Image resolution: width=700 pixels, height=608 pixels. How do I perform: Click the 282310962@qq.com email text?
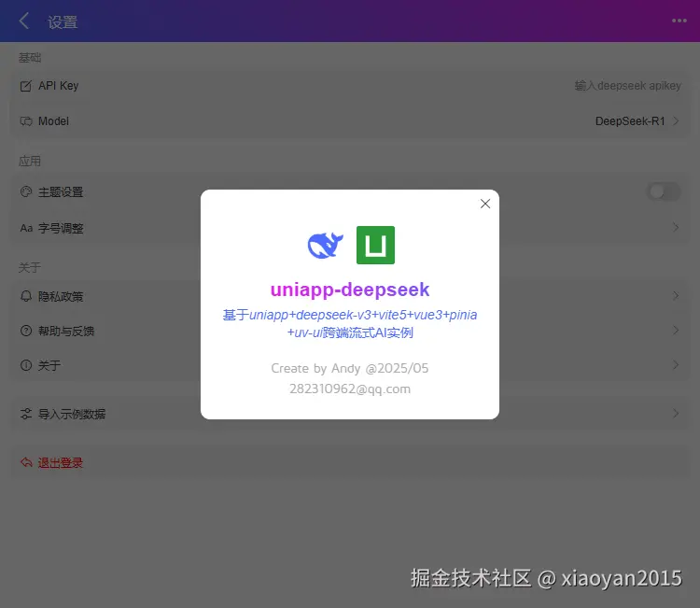point(350,389)
